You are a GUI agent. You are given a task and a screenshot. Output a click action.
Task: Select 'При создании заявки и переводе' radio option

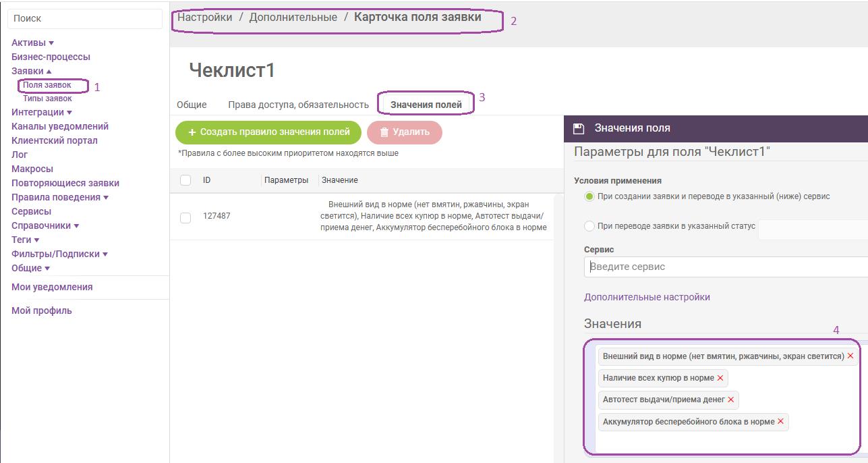(x=589, y=196)
